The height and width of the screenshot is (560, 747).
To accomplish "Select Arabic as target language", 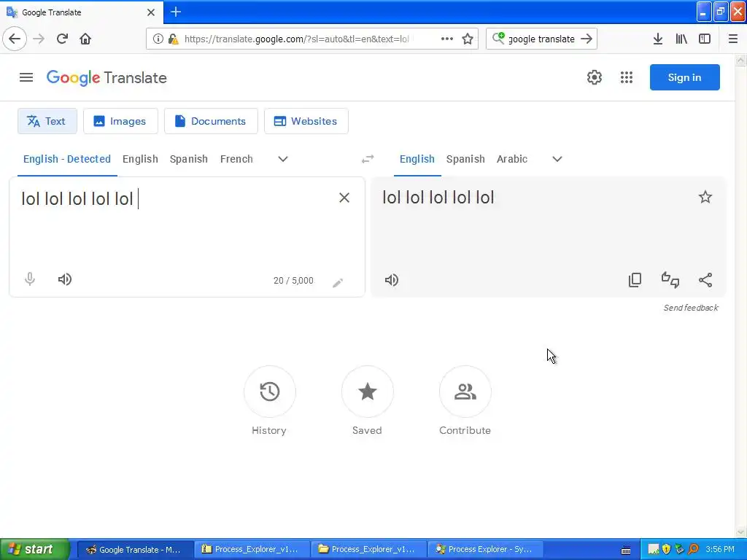I will click(x=512, y=159).
